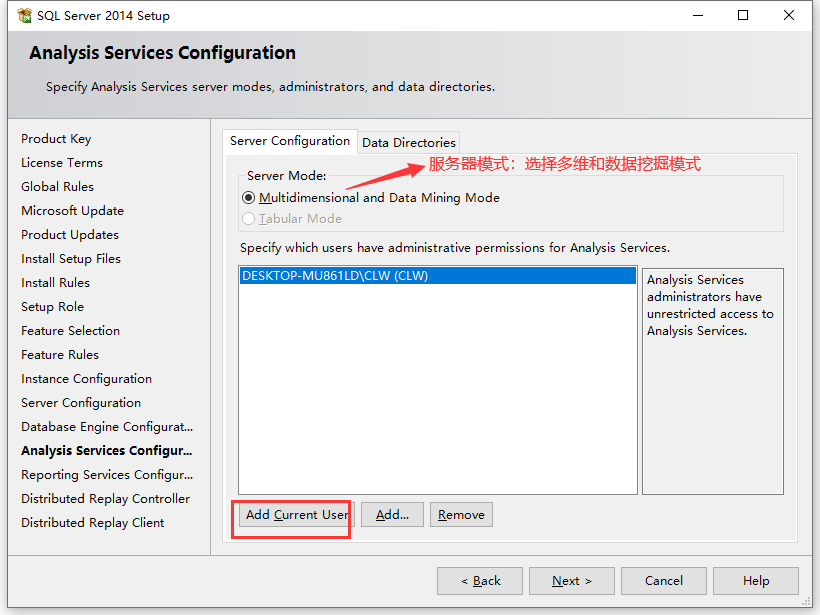Click the Add... button
Viewport: 820px width, 615px height.
pyautogui.click(x=392, y=515)
